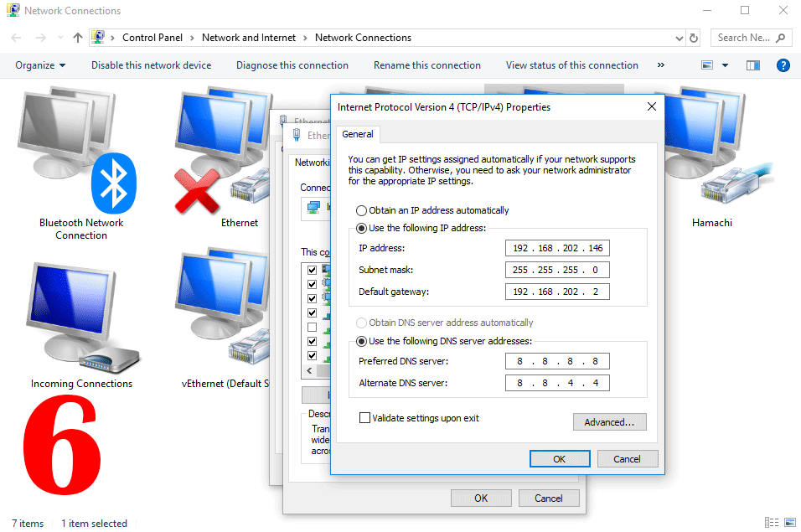Click inside the Search field
This screenshot has height=532, width=801.
tap(746, 38)
